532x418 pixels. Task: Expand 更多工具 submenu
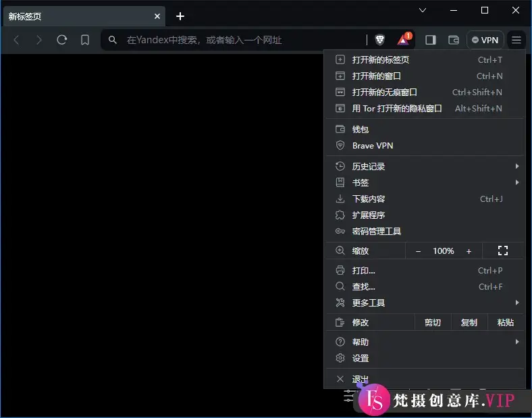point(425,303)
